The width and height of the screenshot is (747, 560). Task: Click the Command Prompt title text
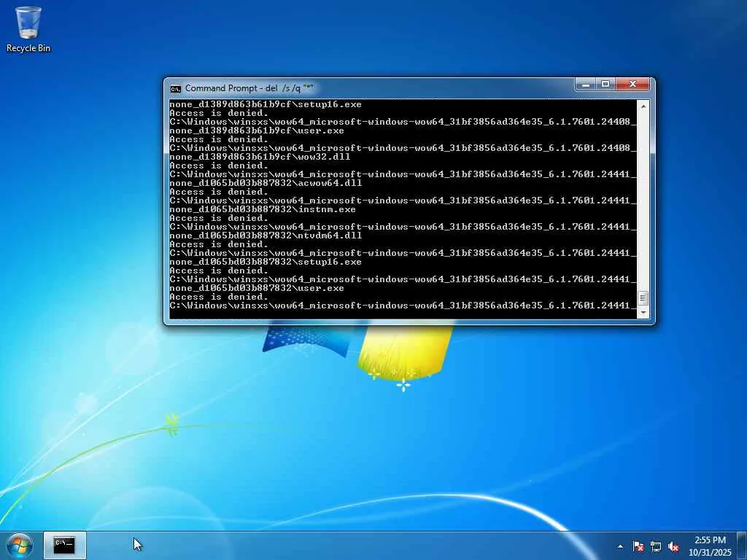click(x=249, y=88)
